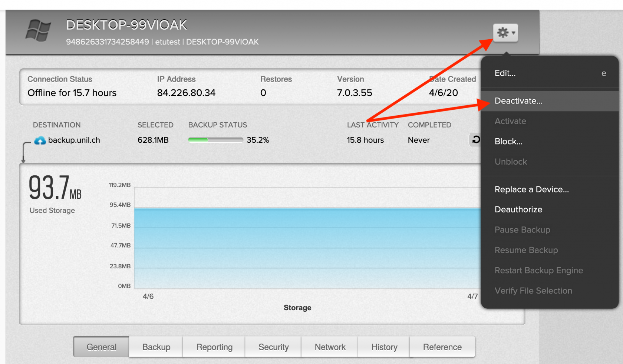This screenshot has height=364, width=623.
Task: Click the DESKTOP-99VIOAK device title
Action: pos(126,25)
